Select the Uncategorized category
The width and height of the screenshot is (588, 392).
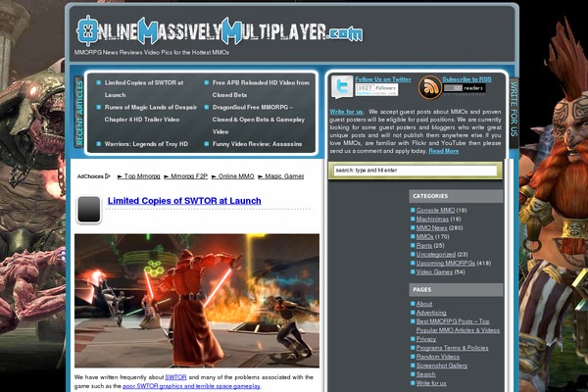[436, 255]
